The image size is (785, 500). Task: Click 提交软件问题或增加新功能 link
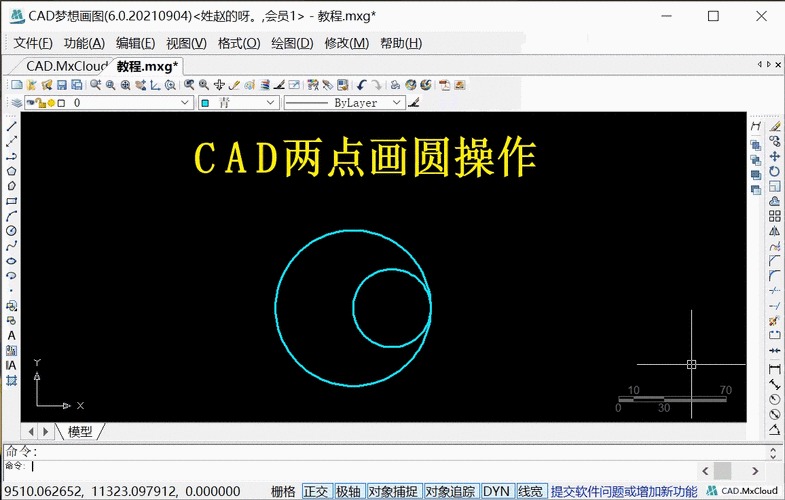pos(624,491)
